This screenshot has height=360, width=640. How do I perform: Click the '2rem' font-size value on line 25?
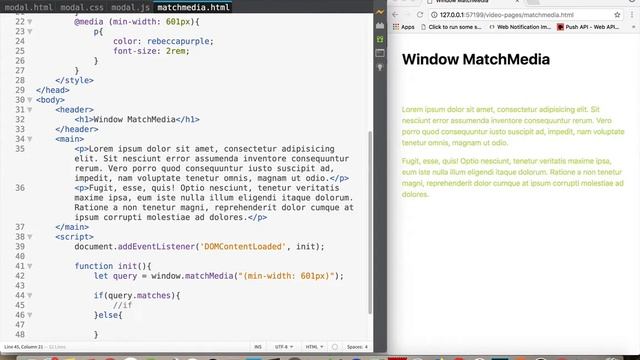[x=176, y=51]
